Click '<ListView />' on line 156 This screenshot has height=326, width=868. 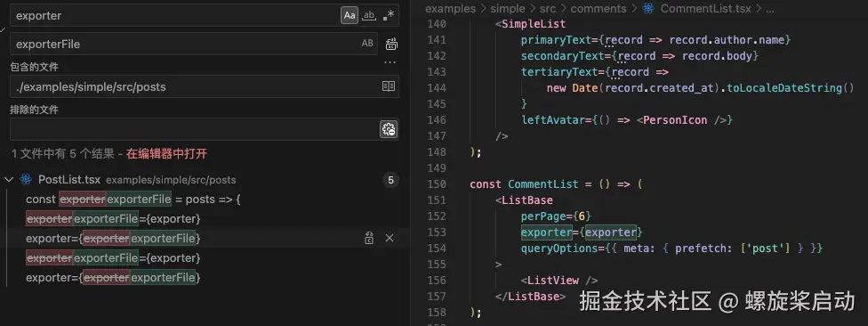pyautogui.click(x=559, y=281)
